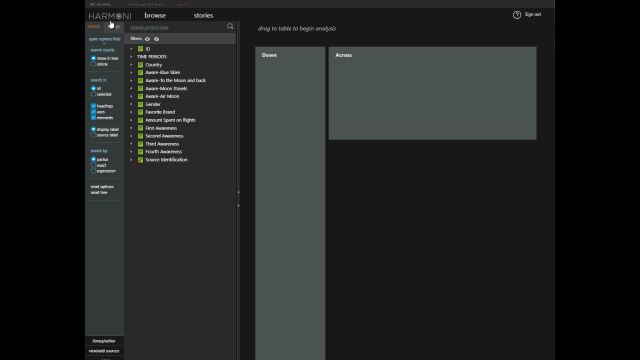Select the 'expression' search-by option
Image resolution: width=640 pixels, height=360 pixels.
tap(93, 171)
